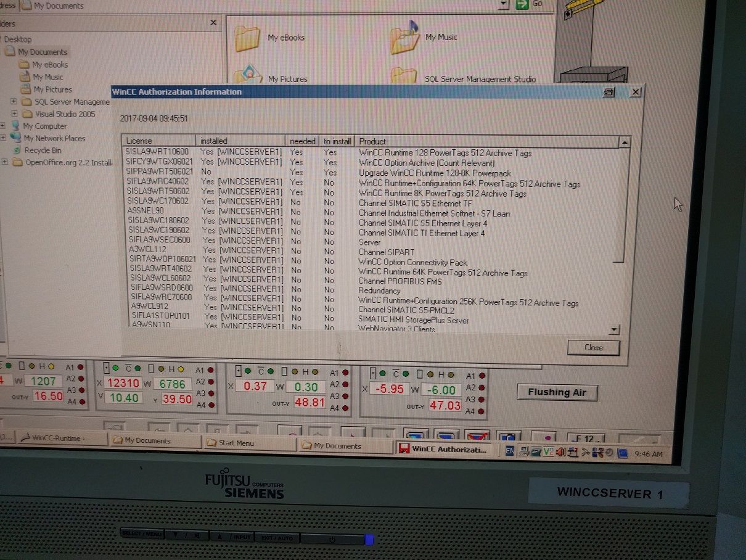The image size is (746, 560).
Task: Click product text 'Channel SIMATIC S5-PMCL2'
Action: [x=406, y=310]
